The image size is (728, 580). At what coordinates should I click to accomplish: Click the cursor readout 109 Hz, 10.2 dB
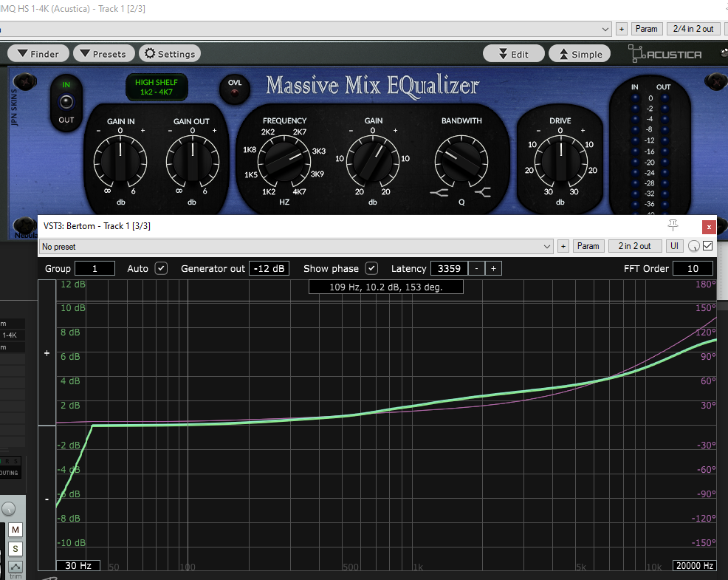(x=386, y=287)
